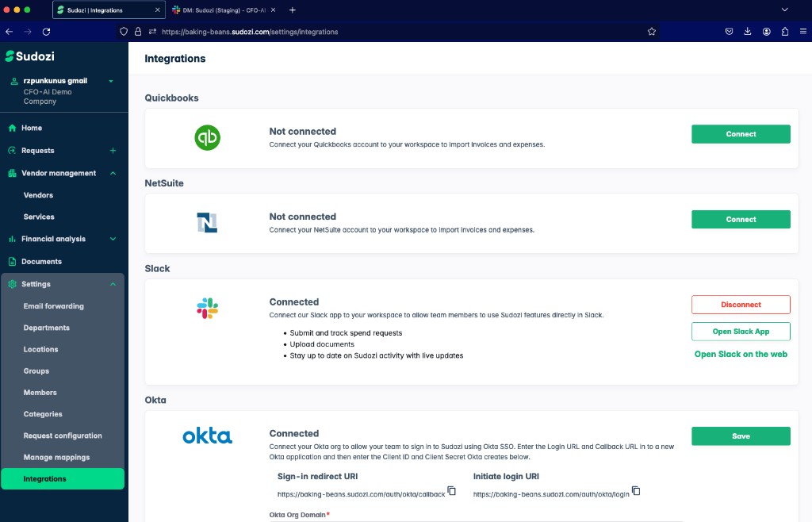Connect the Quickbooks integration

tap(740, 134)
